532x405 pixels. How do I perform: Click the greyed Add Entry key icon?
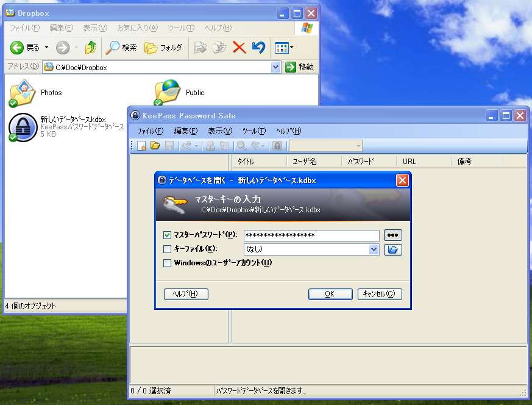186,146
